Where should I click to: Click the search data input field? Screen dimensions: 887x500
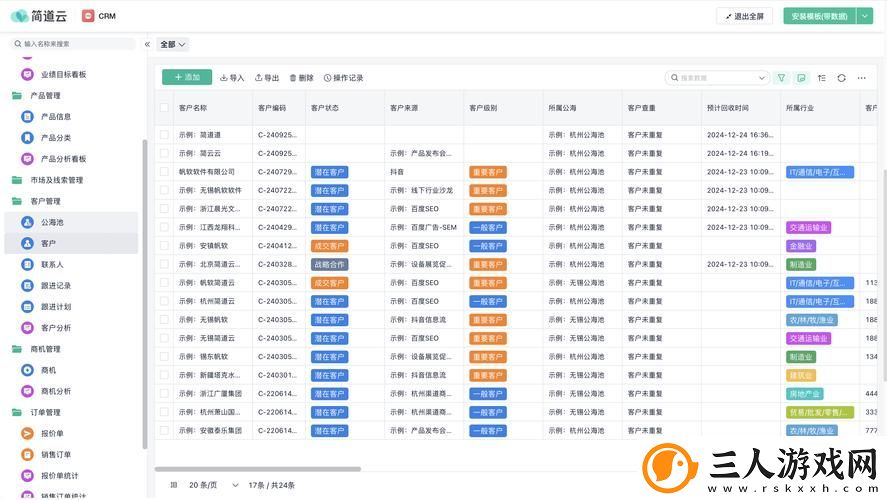pos(716,78)
